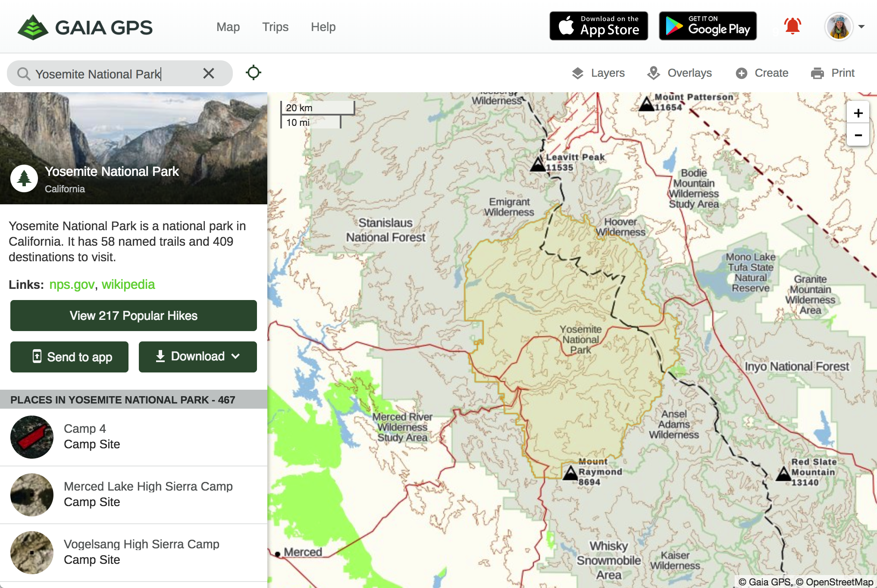Open the Download dropdown
This screenshot has height=588, width=877.
click(198, 357)
